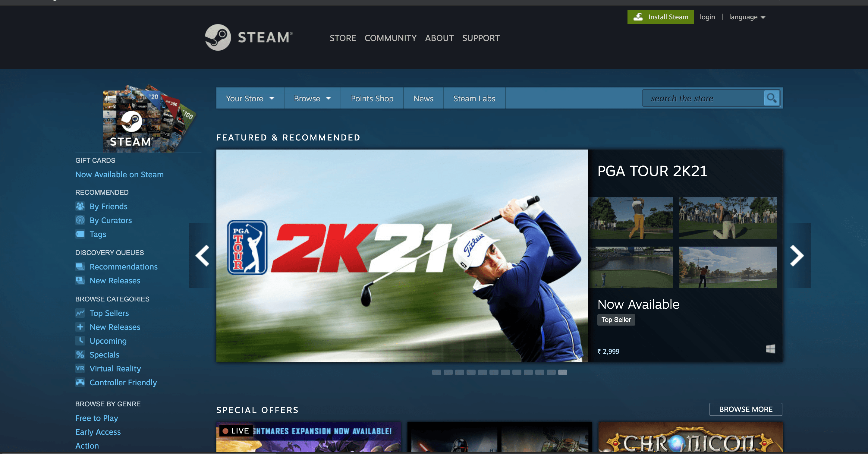Navigate to Free to Play genre
The width and height of the screenshot is (868, 454).
click(x=96, y=418)
